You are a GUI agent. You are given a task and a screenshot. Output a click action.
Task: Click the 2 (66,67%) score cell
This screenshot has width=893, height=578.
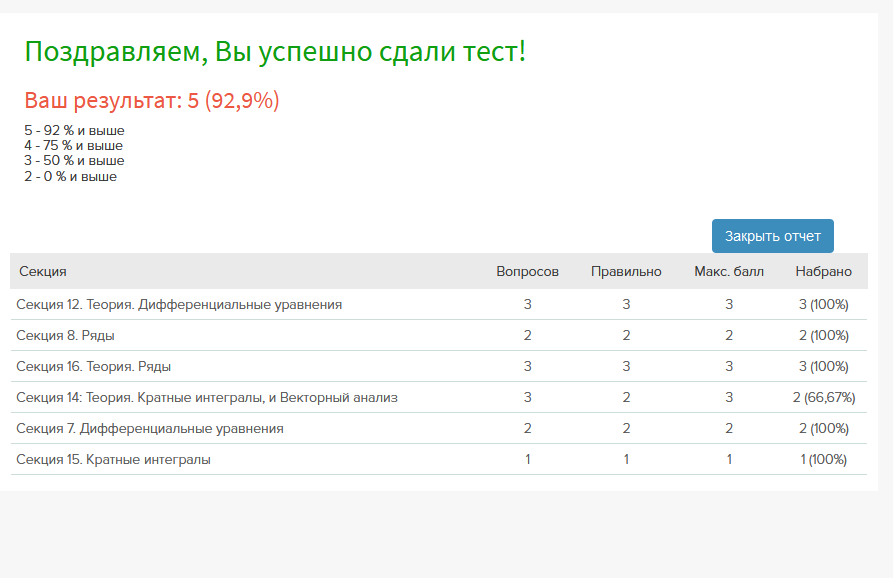point(824,397)
